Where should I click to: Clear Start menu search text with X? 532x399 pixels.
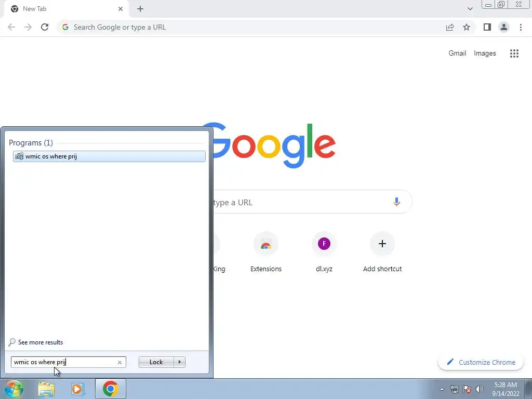(119, 362)
